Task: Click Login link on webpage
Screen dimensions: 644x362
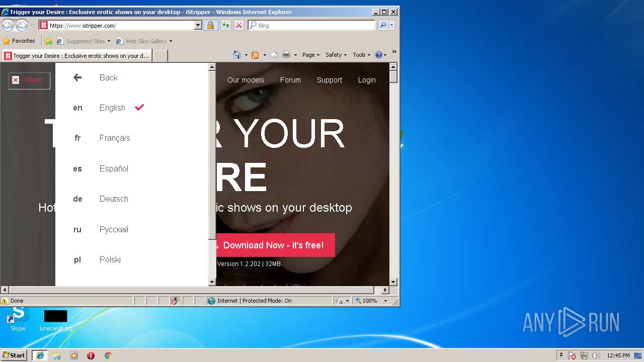Action: pos(367,80)
